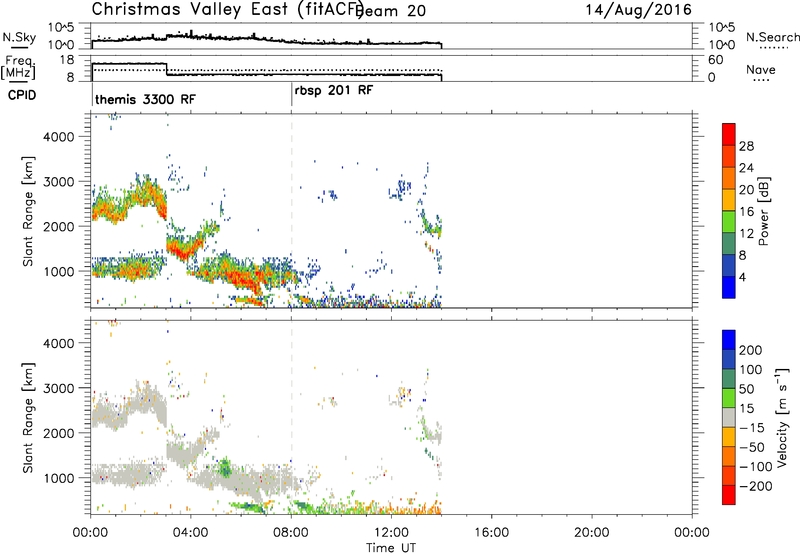Click the 'N.Search' legend label
This screenshot has height=554, width=800.
point(772,37)
